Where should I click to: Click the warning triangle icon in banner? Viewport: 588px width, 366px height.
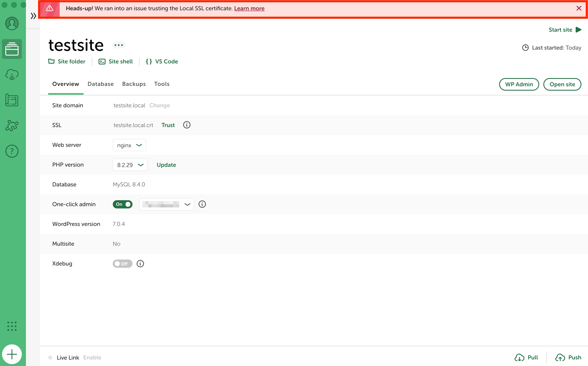[x=50, y=8]
